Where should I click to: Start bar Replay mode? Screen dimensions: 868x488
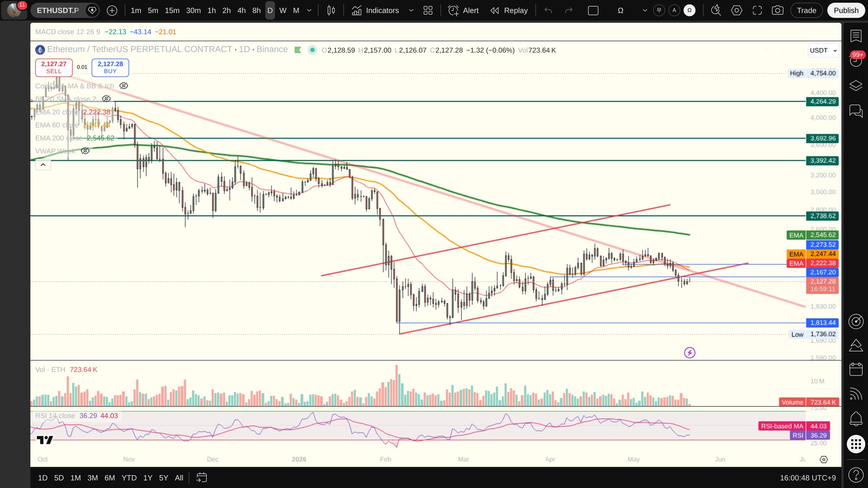(509, 10)
